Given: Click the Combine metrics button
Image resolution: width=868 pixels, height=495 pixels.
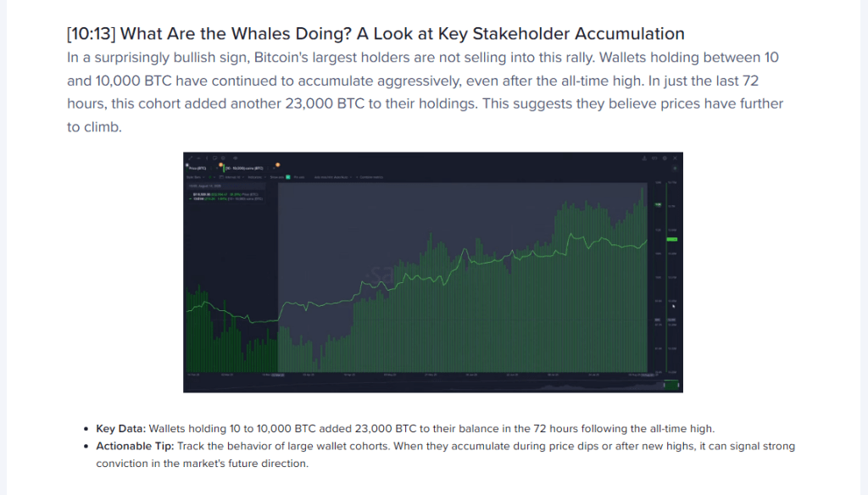Looking at the screenshot, I should click(x=371, y=176).
